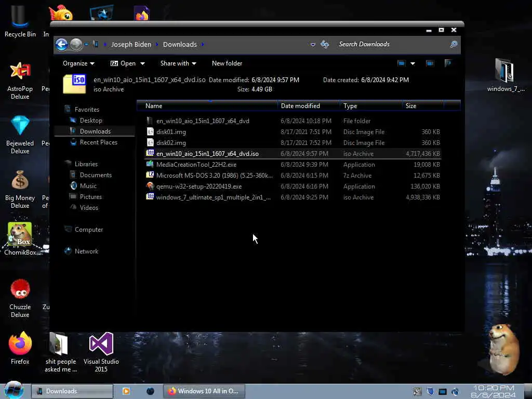532x399 pixels.
Task: Click media player taskbar icon
Action: tap(126, 391)
